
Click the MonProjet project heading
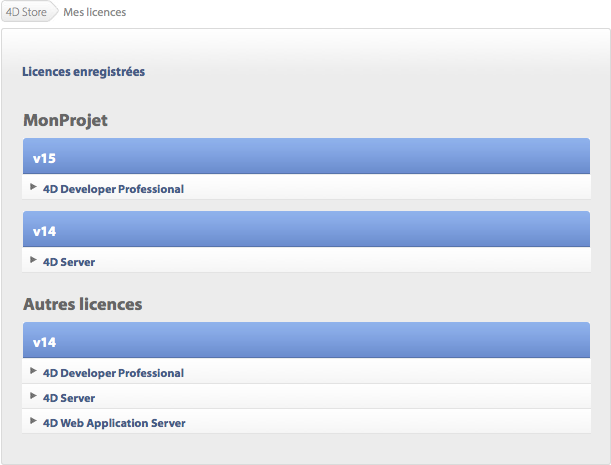[65, 120]
